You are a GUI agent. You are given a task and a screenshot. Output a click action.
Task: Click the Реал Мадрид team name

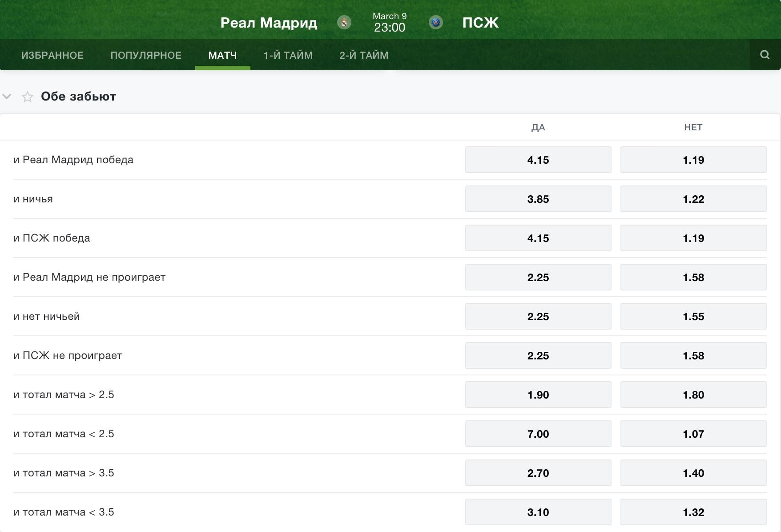click(269, 23)
